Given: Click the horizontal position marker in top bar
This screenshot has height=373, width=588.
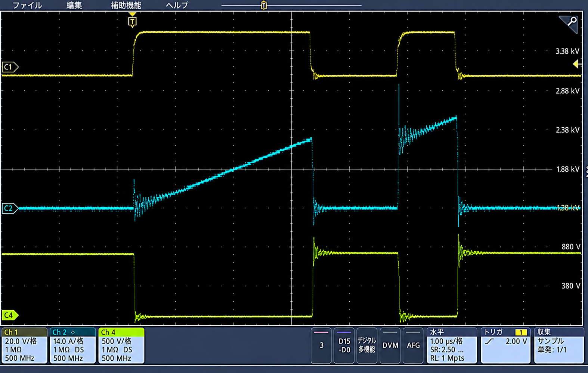Looking at the screenshot, I should tap(264, 5).
